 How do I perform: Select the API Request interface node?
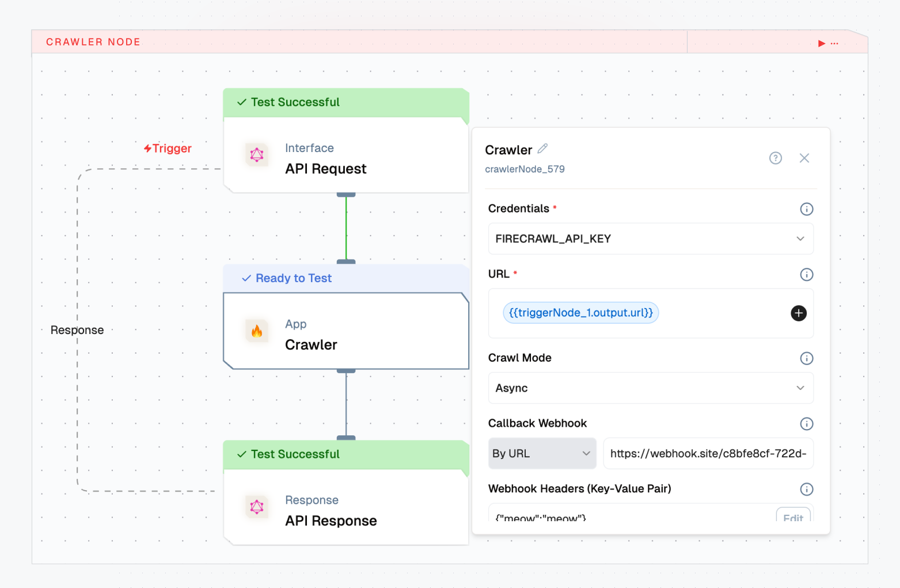pos(345,158)
